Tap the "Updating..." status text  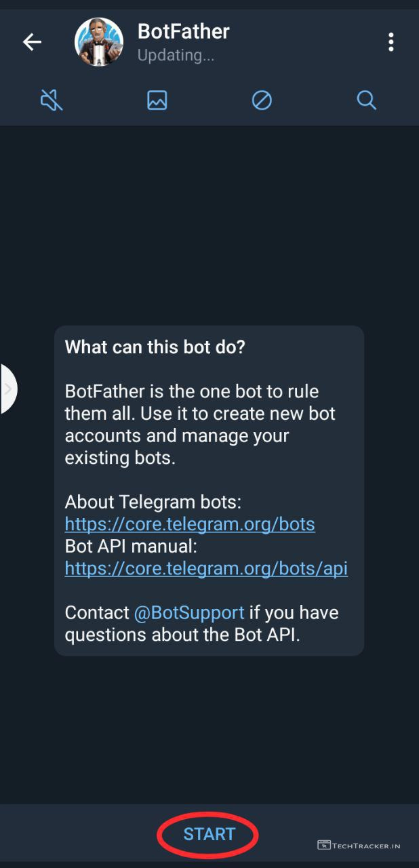click(x=176, y=56)
